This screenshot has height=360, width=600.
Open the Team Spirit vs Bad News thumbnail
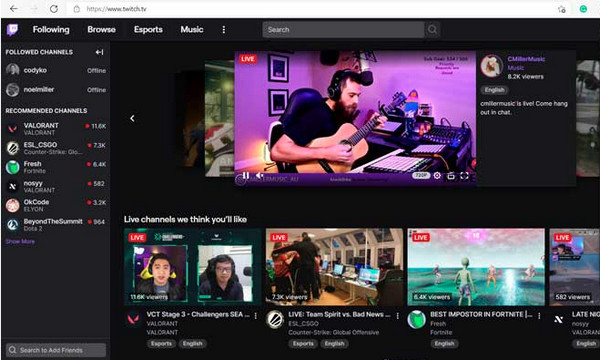(x=334, y=267)
